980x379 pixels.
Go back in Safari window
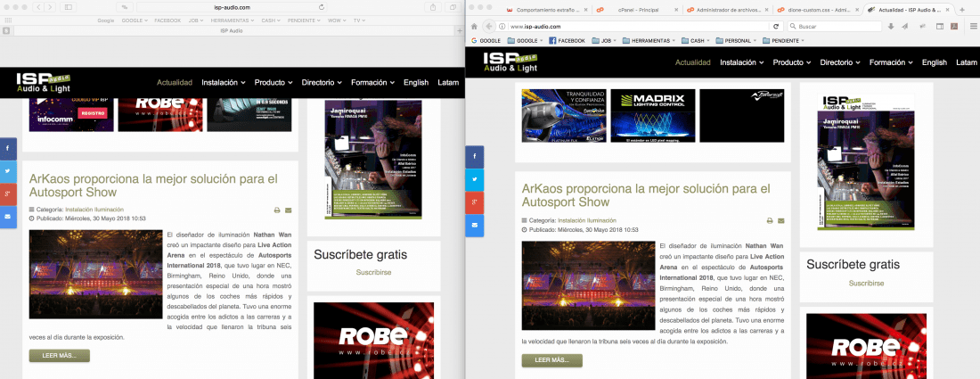pos(37,7)
